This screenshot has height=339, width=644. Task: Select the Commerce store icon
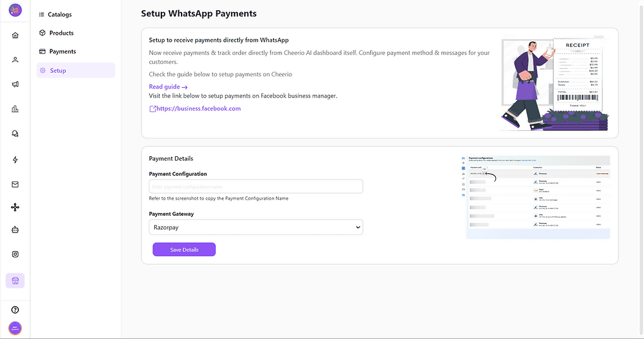[x=15, y=281]
